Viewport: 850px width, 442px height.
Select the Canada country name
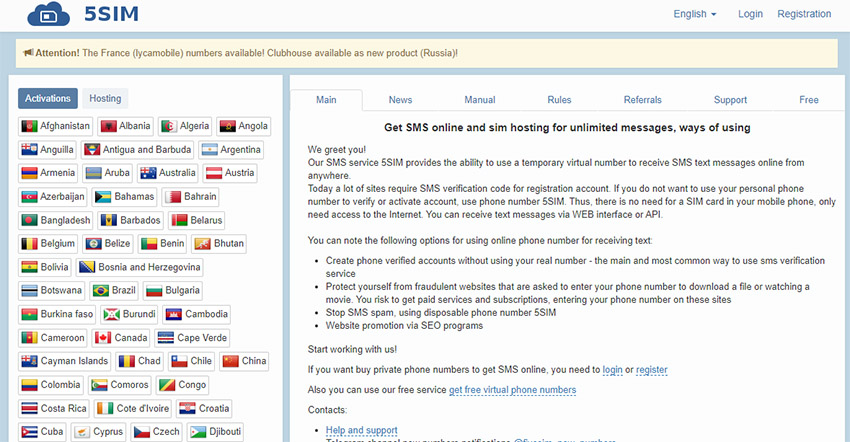[x=131, y=338]
